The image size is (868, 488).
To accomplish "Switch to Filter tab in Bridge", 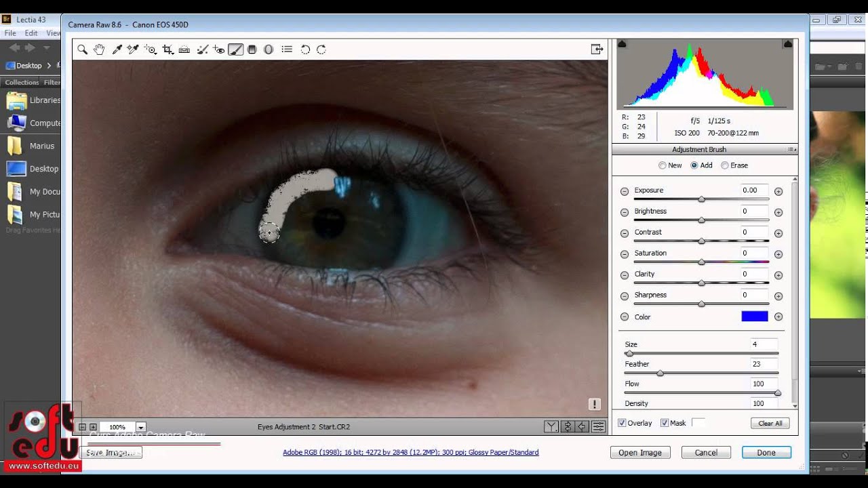I will 52,82.
